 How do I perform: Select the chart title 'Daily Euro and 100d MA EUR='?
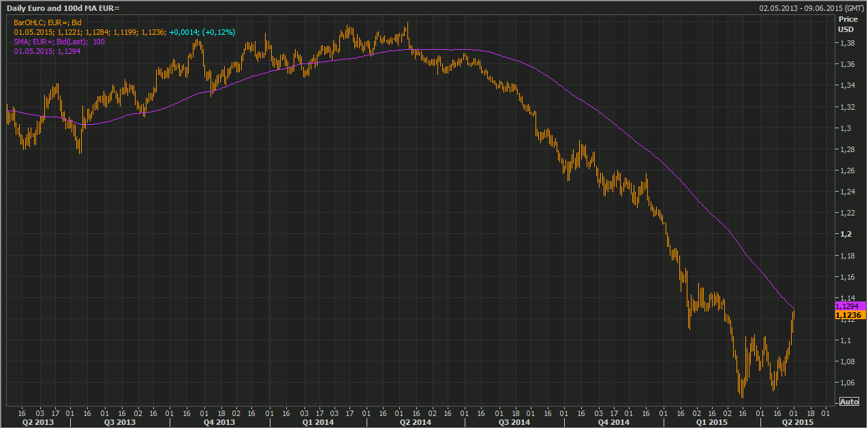pos(63,9)
